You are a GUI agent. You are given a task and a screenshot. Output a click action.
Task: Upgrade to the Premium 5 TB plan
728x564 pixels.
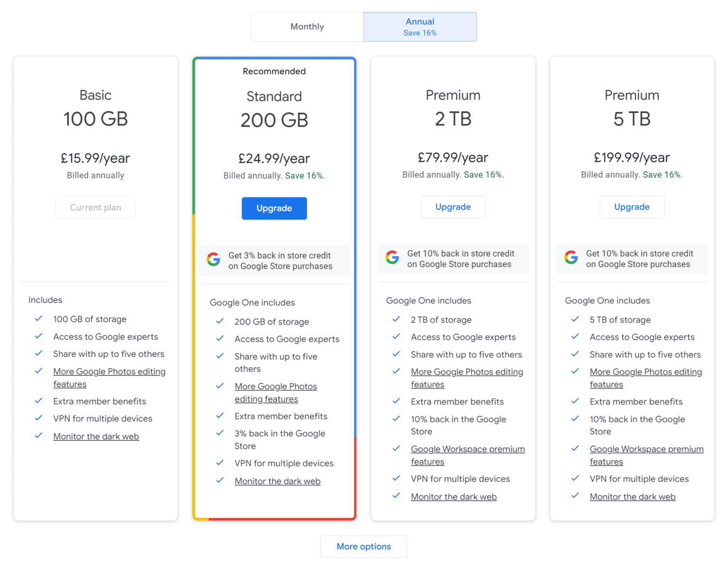click(x=631, y=207)
